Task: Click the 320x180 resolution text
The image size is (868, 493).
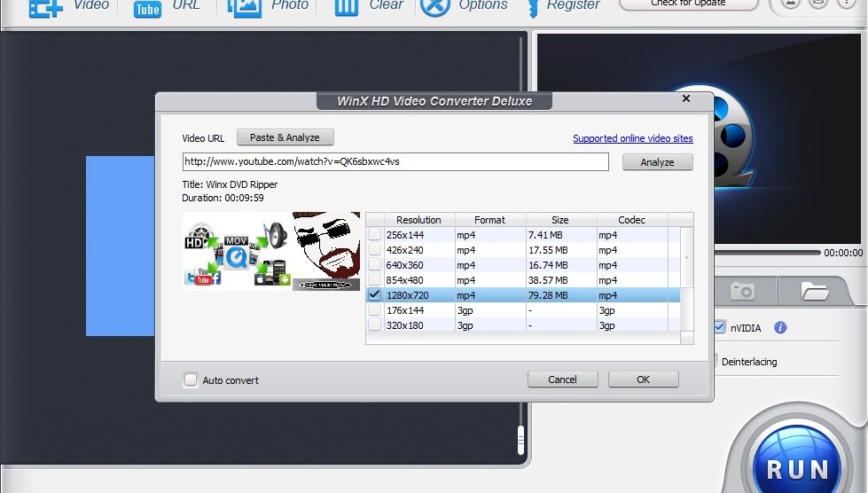Action: (404, 325)
